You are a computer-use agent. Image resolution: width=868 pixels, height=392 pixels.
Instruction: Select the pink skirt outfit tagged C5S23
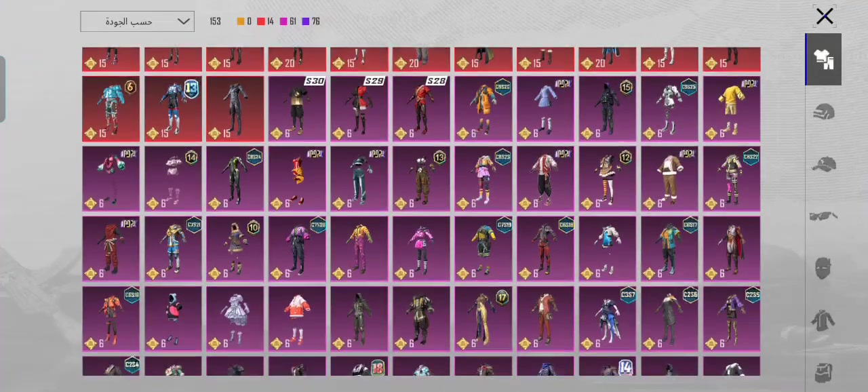(484, 178)
